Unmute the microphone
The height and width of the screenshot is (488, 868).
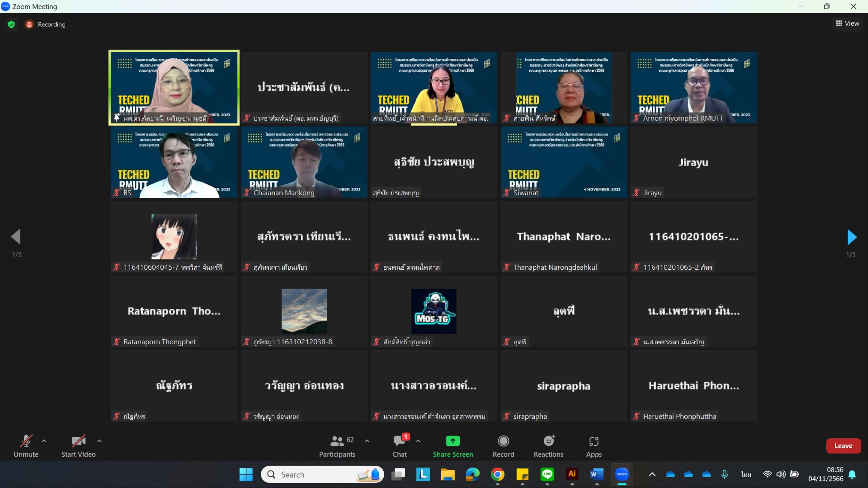coord(26,446)
